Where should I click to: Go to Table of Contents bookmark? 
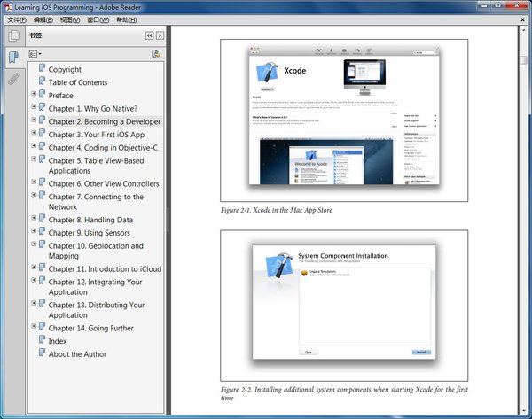(78, 82)
